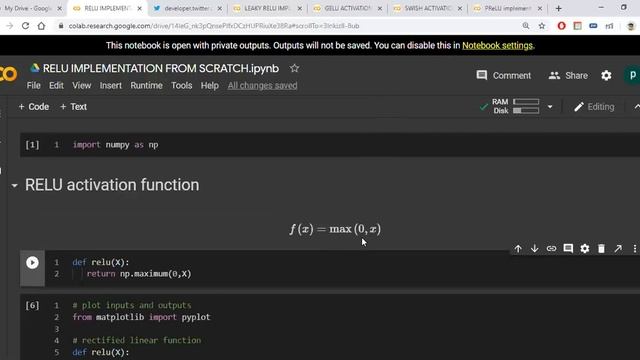Click the Disk usage bar
The image size is (640, 360).
526,111
